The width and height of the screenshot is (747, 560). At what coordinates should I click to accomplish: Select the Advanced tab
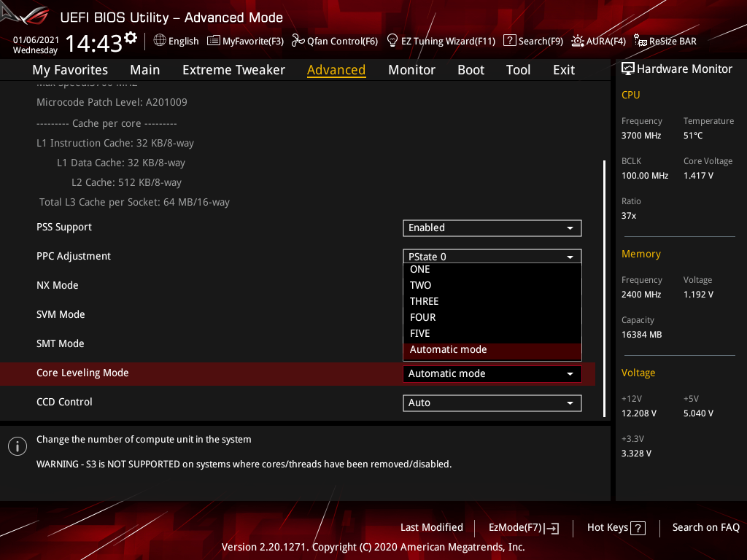tap(336, 70)
